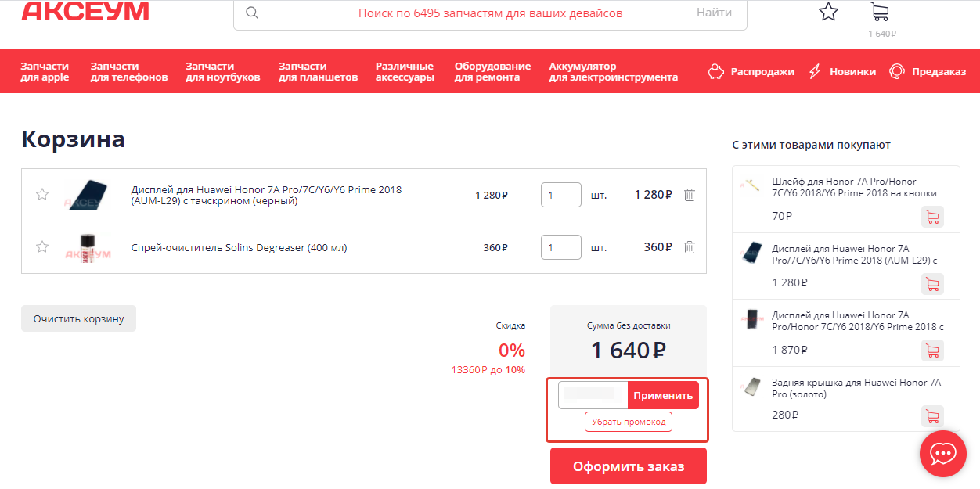Click the Оформить заказ button
This screenshot has height=489, width=980.
[x=628, y=466]
